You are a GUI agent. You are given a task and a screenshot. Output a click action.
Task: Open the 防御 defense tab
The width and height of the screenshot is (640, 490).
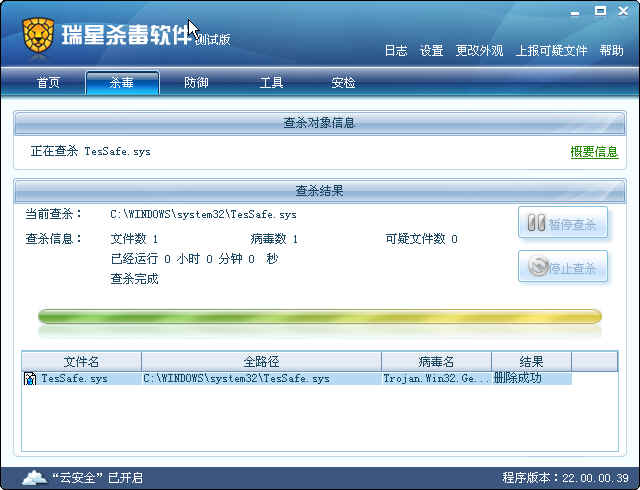coord(196,82)
